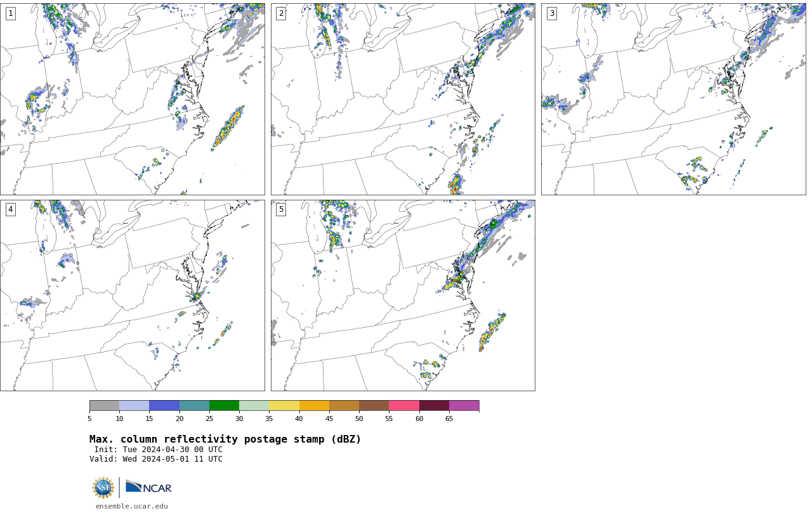Click the colorbar tick label 50
The width and height of the screenshot is (812, 513).
(359, 419)
